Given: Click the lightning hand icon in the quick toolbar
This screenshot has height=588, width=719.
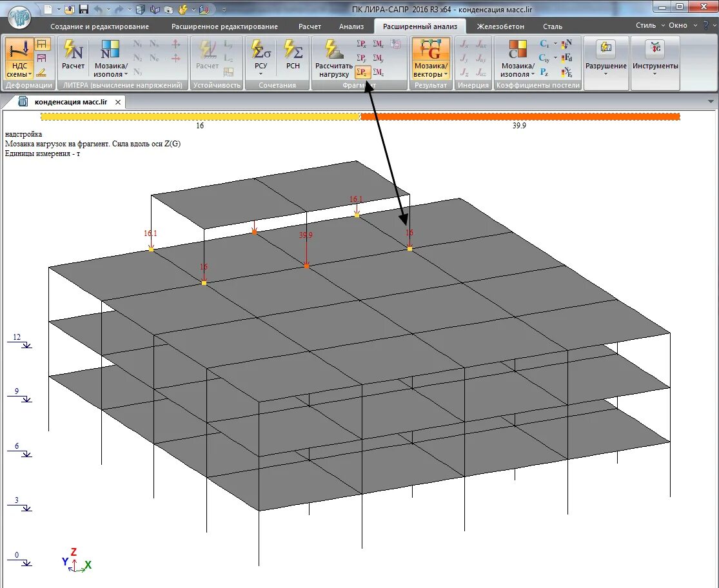Looking at the screenshot, I should tap(183, 9).
